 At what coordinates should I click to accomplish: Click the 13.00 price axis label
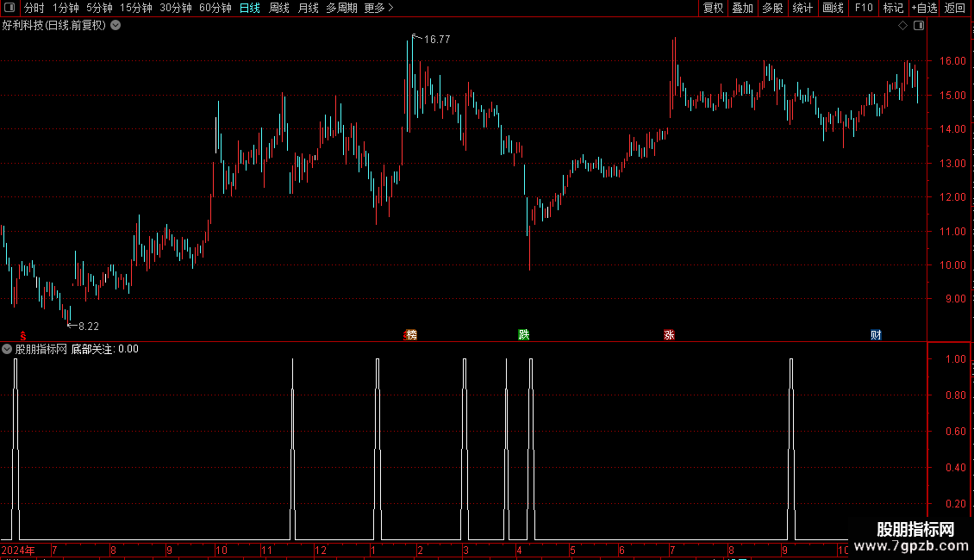click(x=952, y=164)
